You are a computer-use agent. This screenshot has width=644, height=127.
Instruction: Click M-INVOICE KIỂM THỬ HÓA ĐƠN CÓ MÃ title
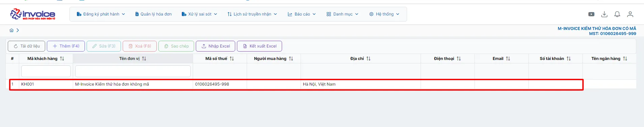pos(597,29)
